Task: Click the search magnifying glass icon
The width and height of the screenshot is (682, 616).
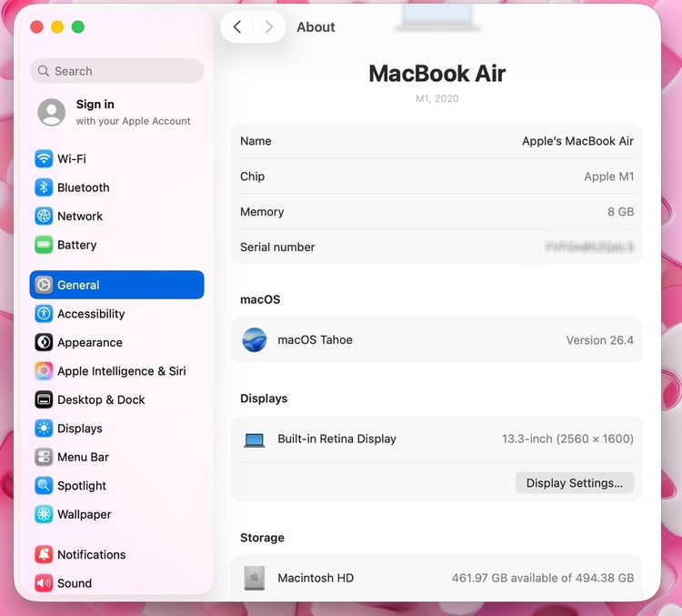Action: click(x=43, y=71)
